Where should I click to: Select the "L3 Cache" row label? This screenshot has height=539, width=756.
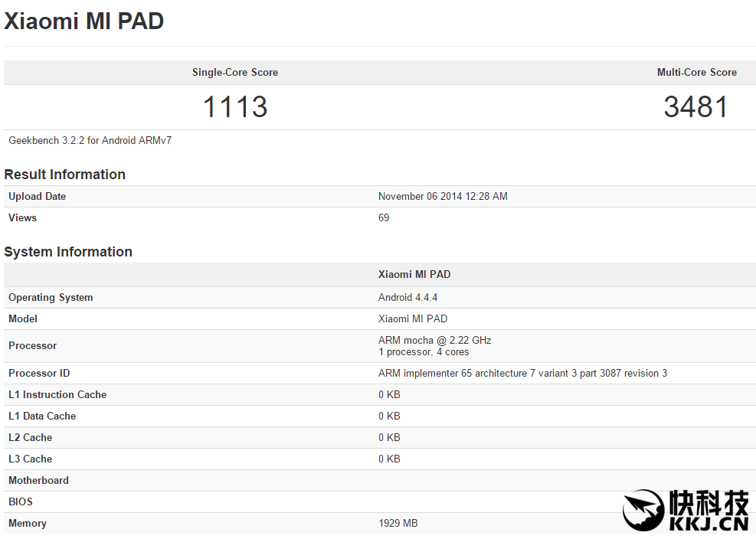pyautogui.click(x=31, y=459)
